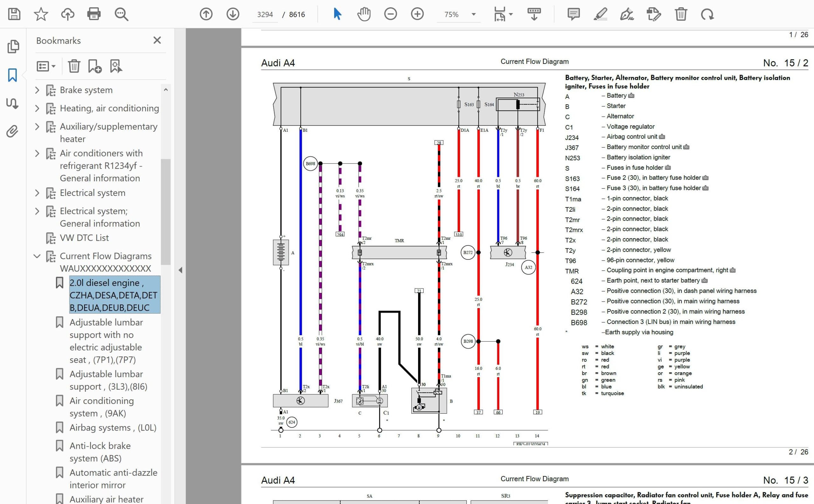Image resolution: width=814 pixels, height=504 pixels.
Task: Add a new bookmark icon
Action: coord(94,66)
